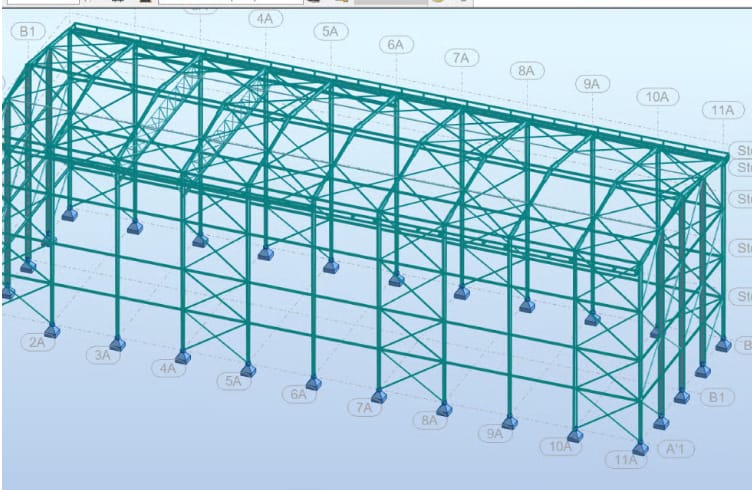Screen dimensions: 755x490
Task: Pick the upper 6A grid label
Action: coord(396,45)
